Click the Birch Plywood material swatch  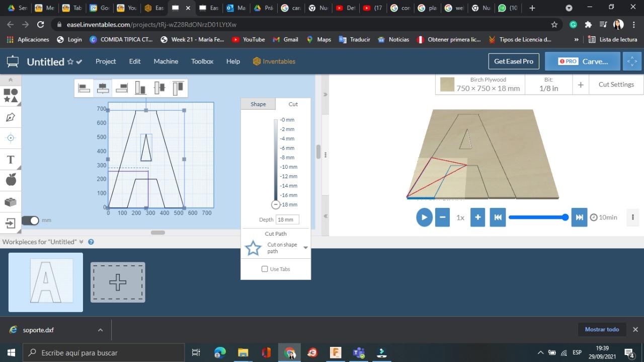pos(447,85)
